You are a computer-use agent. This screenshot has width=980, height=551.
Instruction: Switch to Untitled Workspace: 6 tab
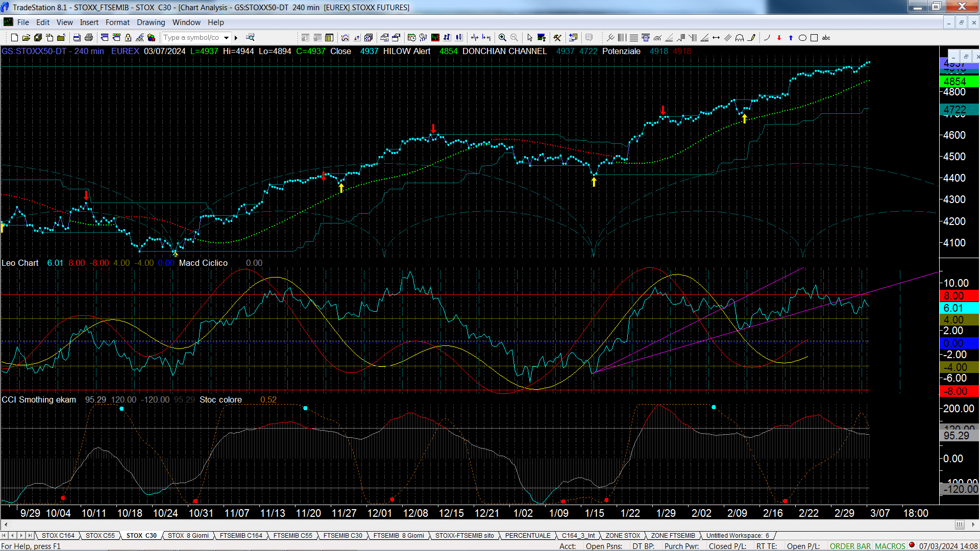[x=738, y=536]
